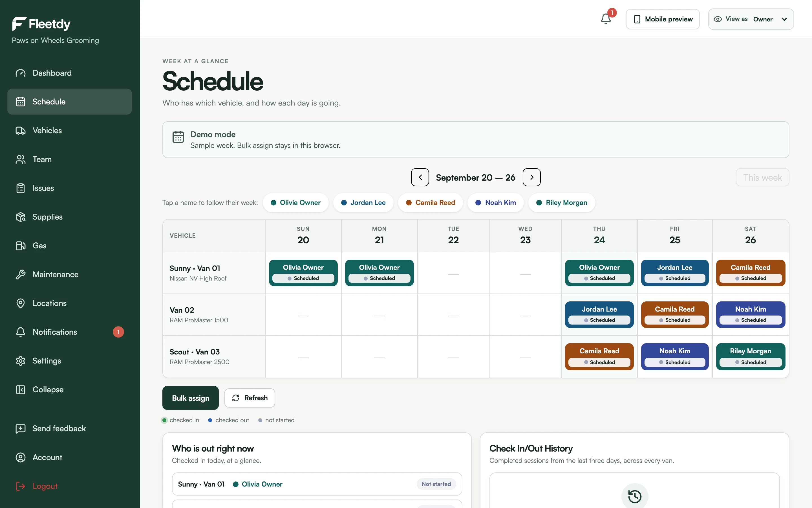Click the Mobile preview button
This screenshot has height=508, width=812.
click(662, 19)
